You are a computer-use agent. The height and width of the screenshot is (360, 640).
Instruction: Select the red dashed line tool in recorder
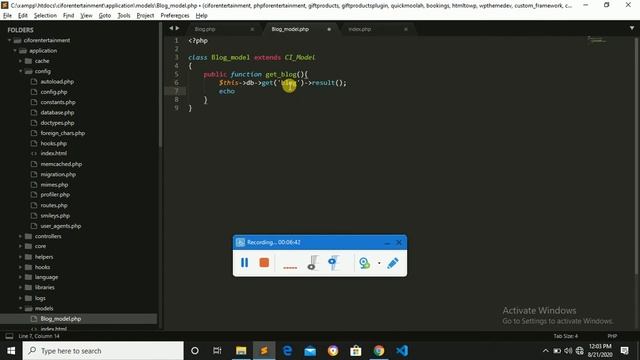click(x=290, y=267)
